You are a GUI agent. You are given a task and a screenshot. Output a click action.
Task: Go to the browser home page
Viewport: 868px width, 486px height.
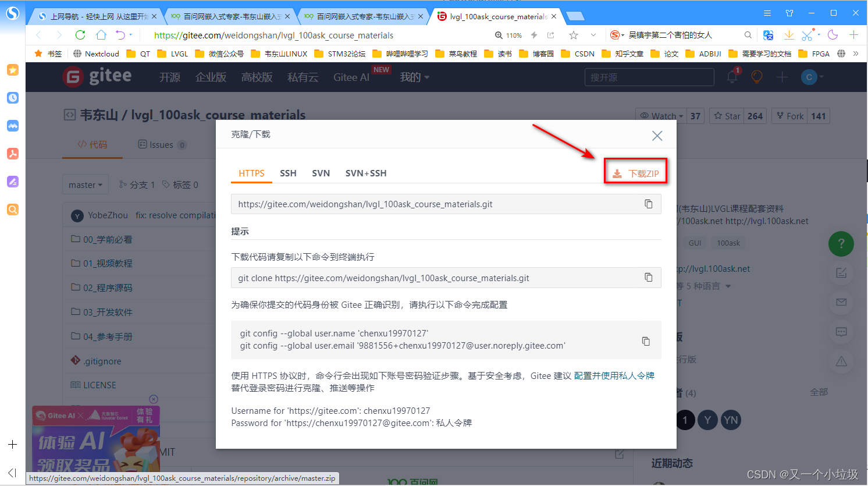101,35
